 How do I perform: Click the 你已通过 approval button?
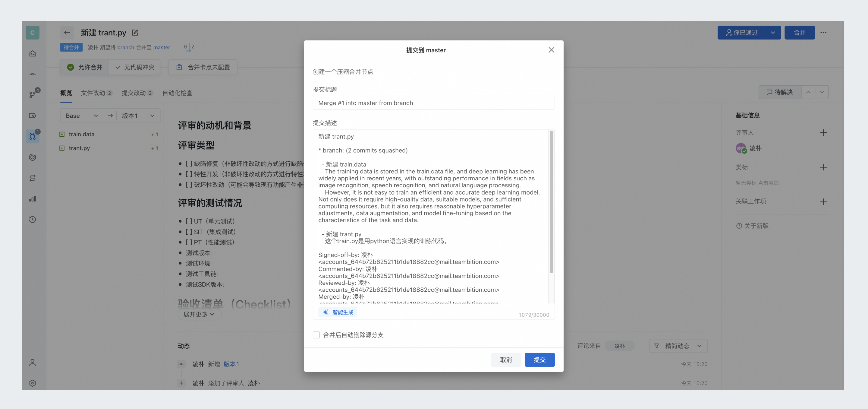pyautogui.click(x=741, y=32)
